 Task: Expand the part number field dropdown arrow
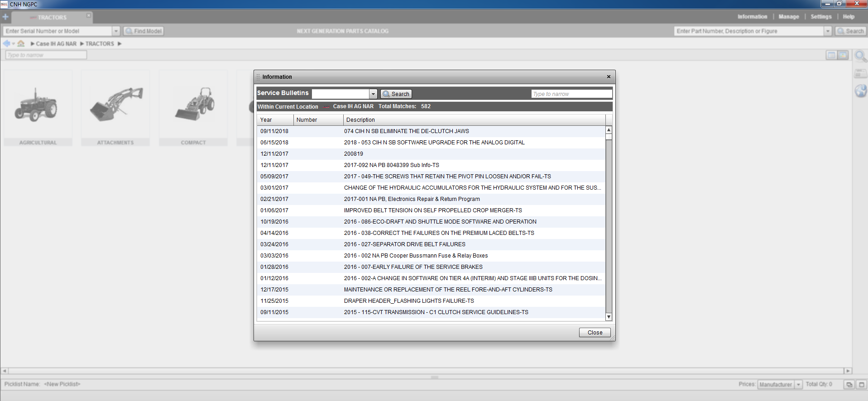point(828,31)
